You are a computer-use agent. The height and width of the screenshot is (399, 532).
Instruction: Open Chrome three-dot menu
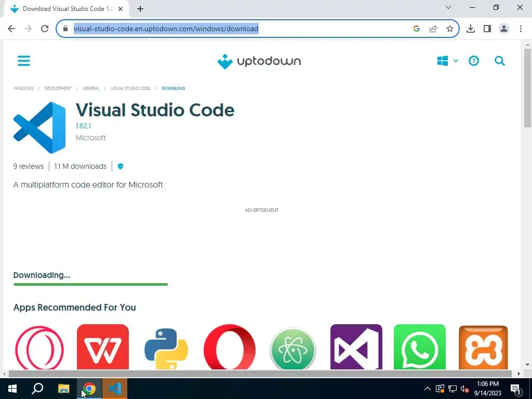(x=521, y=29)
